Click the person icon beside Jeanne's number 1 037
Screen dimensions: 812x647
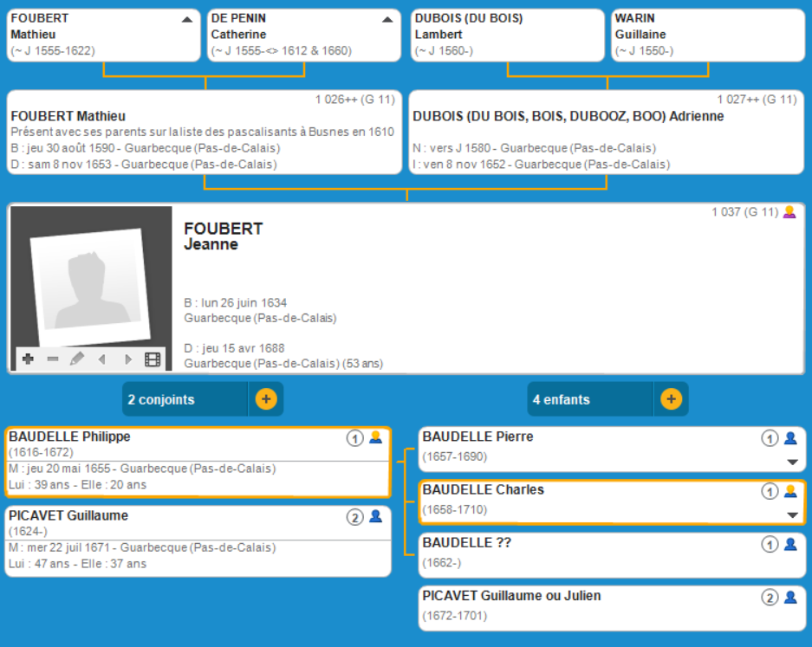(789, 212)
